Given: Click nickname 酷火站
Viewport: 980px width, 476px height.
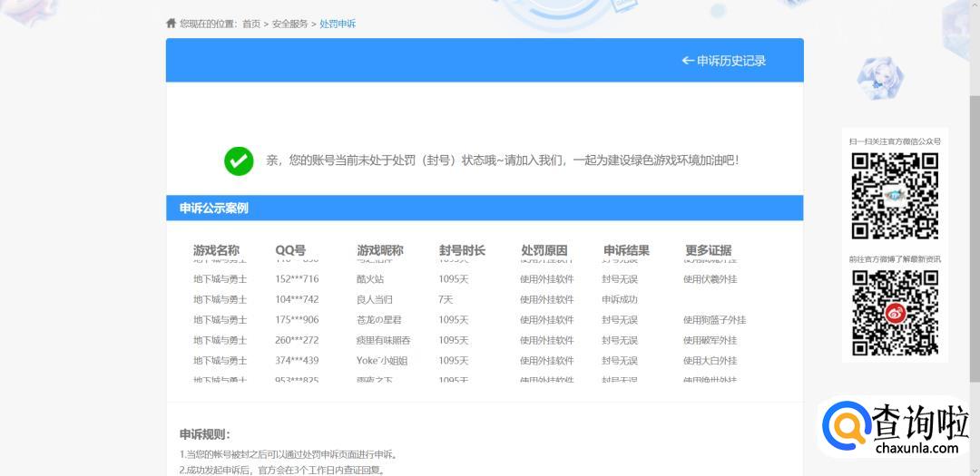Looking at the screenshot, I should [x=370, y=279].
